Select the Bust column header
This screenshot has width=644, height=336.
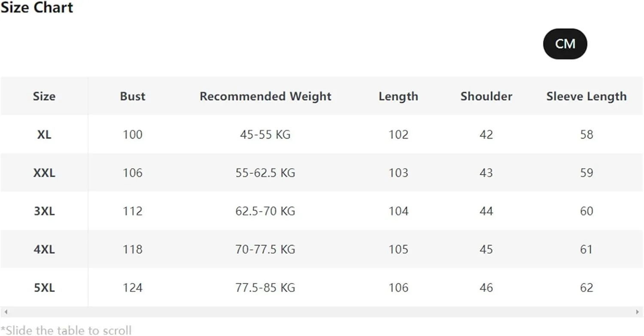click(x=133, y=96)
